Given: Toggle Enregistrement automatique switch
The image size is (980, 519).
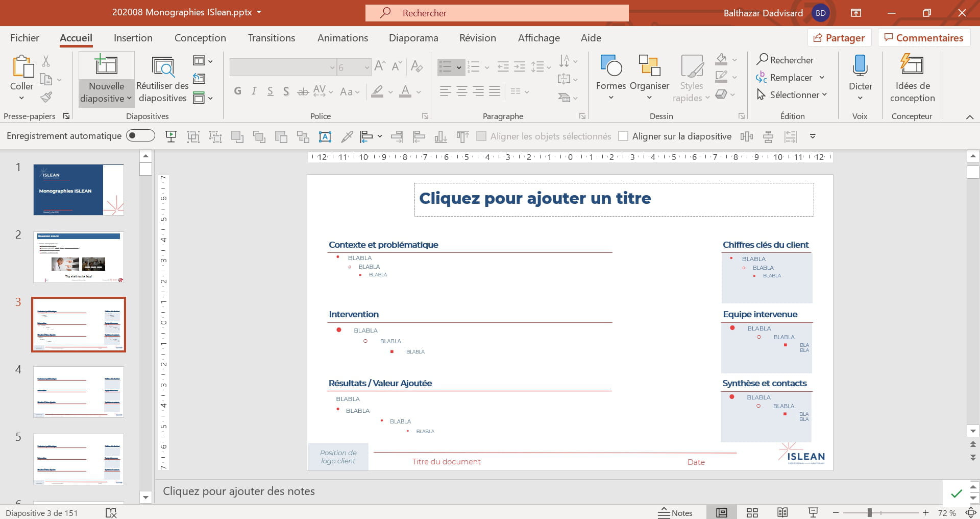Looking at the screenshot, I should click(x=140, y=135).
